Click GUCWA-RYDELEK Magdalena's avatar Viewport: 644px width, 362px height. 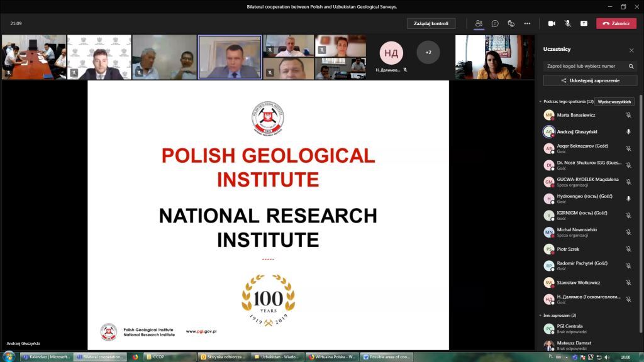tap(548, 182)
